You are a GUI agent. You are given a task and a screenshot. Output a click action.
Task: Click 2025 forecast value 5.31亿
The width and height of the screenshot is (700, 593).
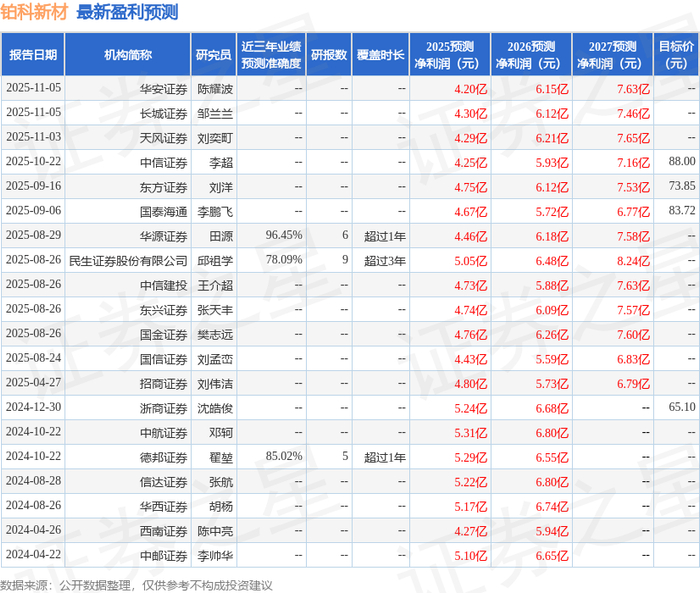point(471,433)
